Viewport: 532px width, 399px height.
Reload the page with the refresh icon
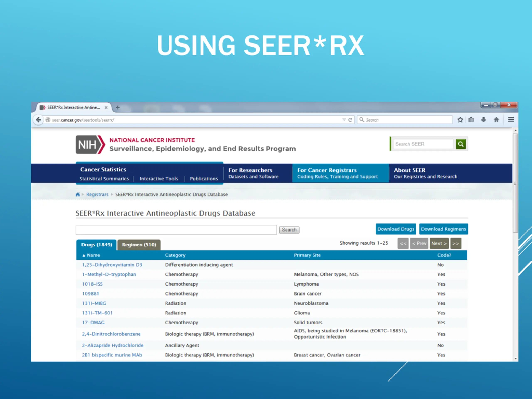pos(350,120)
